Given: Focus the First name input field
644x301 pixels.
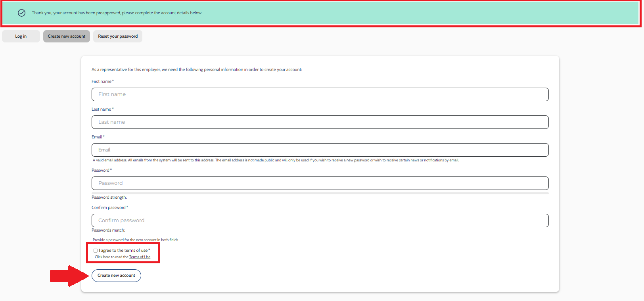Looking at the screenshot, I should (320, 94).
